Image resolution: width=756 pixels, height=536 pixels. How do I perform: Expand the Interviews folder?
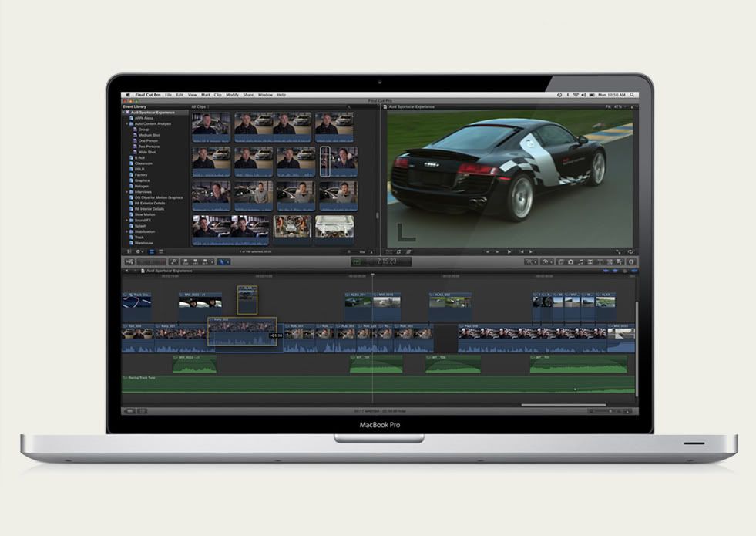tap(127, 192)
